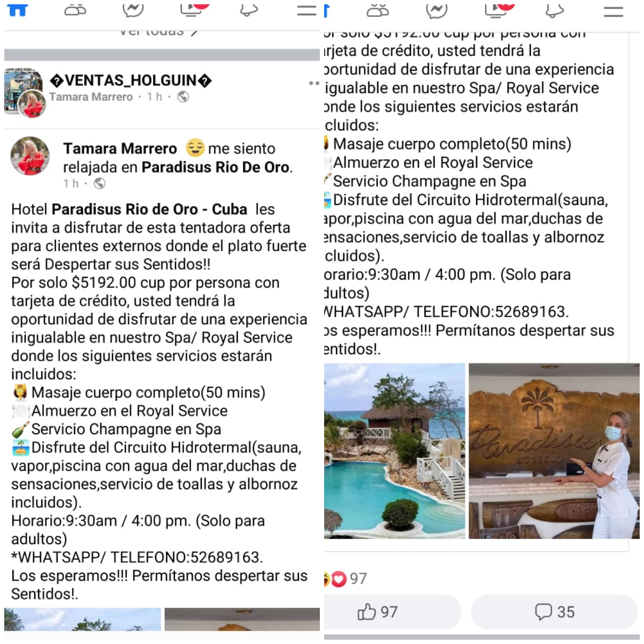Screen dimensions: 644x644
Task: Open Messenger icon in right top bar
Action: coord(436,10)
